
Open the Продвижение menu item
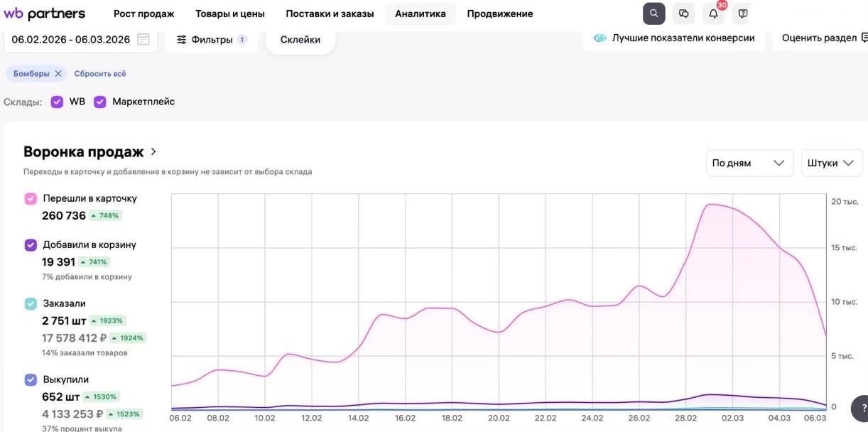(499, 13)
